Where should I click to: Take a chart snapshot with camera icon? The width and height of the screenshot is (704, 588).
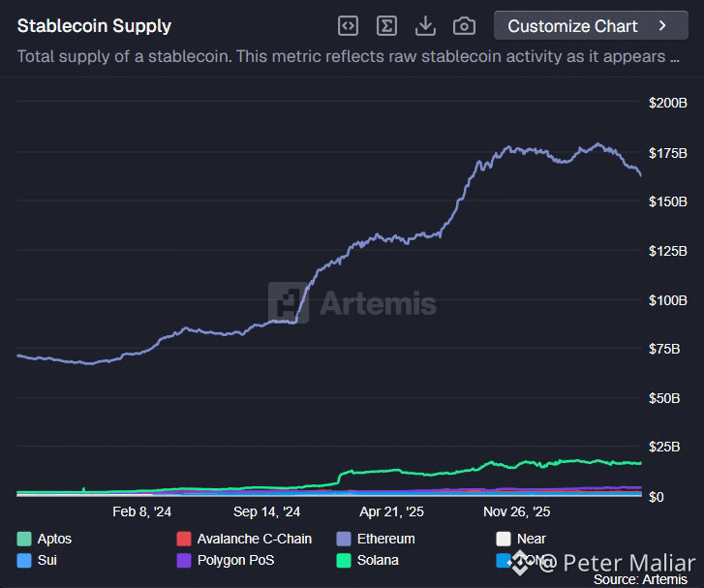pos(464,26)
